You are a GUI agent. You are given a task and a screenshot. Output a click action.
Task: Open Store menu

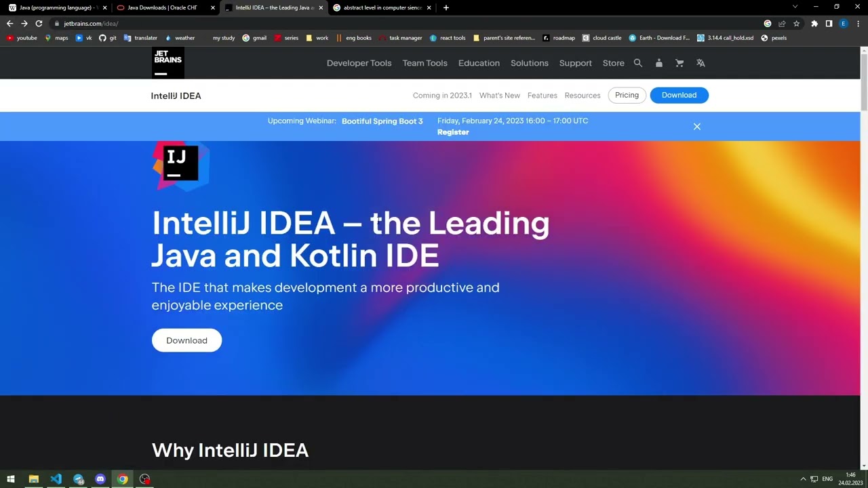[x=613, y=63]
